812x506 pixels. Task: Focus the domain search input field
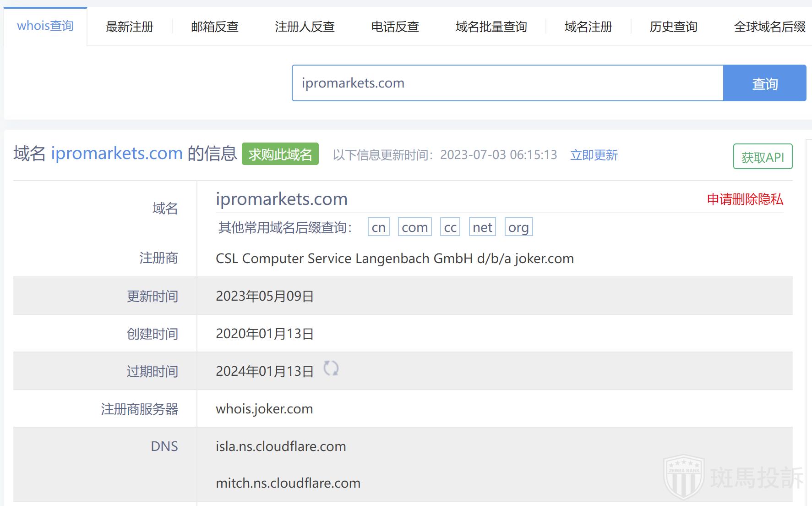pos(507,83)
